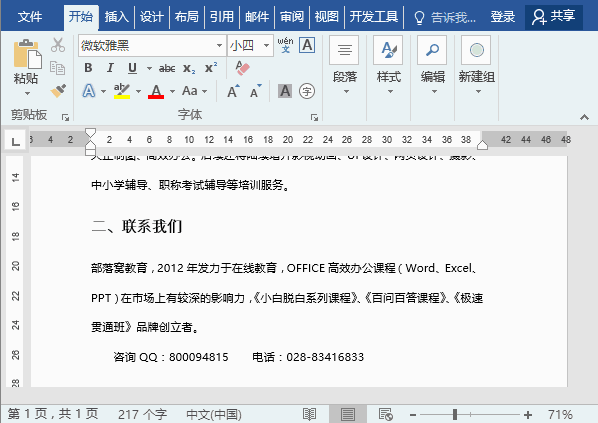
Task: Switch to the Design tab
Action: coord(151,17)
